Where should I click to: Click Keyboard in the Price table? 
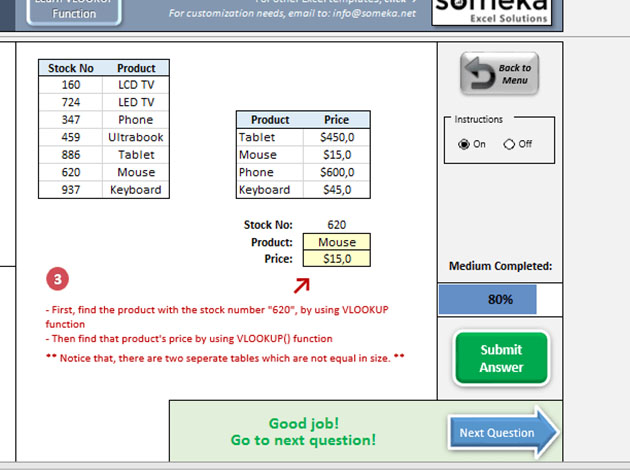pos(270,190)
